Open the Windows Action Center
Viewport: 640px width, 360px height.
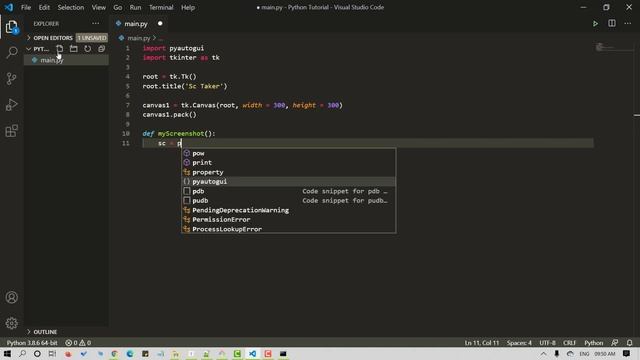coord(627,353)
